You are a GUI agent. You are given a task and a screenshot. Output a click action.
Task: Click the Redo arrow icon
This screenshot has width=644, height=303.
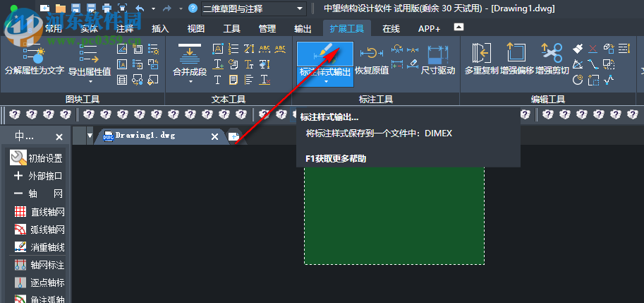point(166,8)
